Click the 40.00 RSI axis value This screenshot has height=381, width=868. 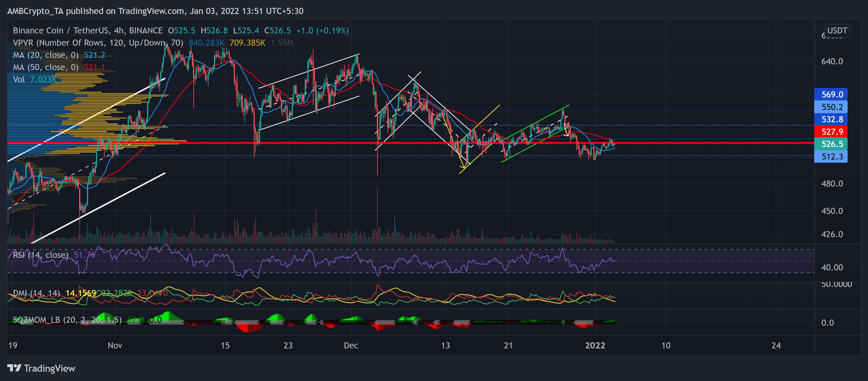pyautogui.click(x=832, y=268)
